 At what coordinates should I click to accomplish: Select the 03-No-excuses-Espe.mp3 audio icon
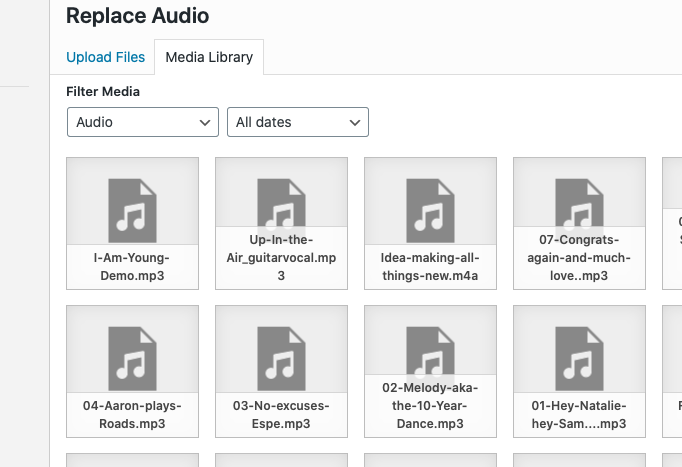click(281, 358)
